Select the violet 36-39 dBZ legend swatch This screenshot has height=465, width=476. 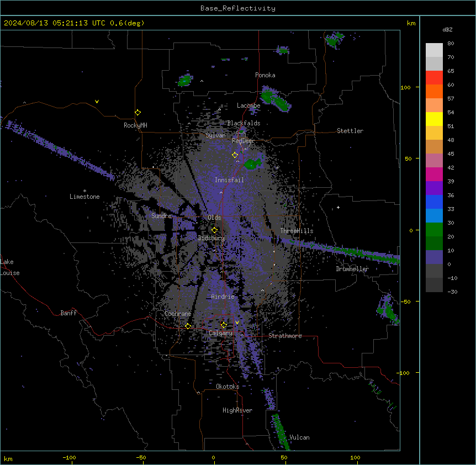click(x=434, y=188)
